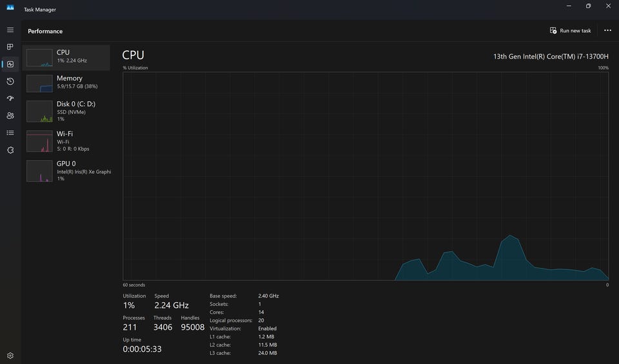Restore down the Task Manager window
The height and width of the screenshot is (364, 619).
[588, 6]
